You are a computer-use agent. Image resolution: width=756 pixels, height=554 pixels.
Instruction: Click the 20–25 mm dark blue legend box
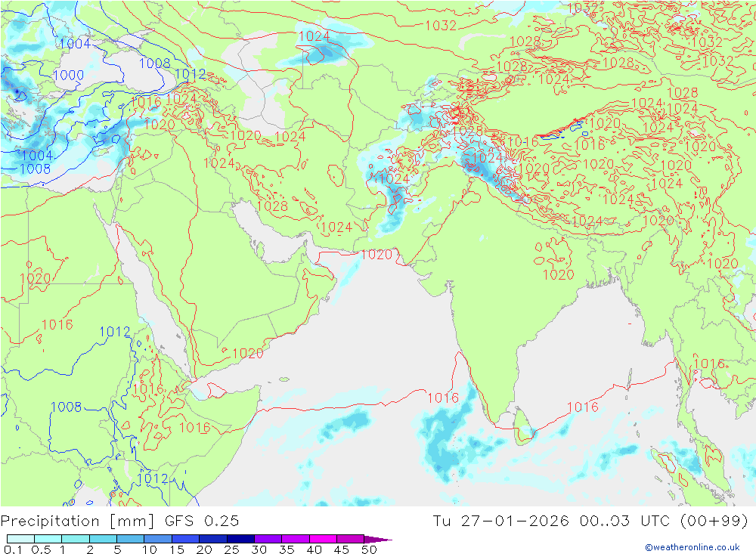[212, 539]
